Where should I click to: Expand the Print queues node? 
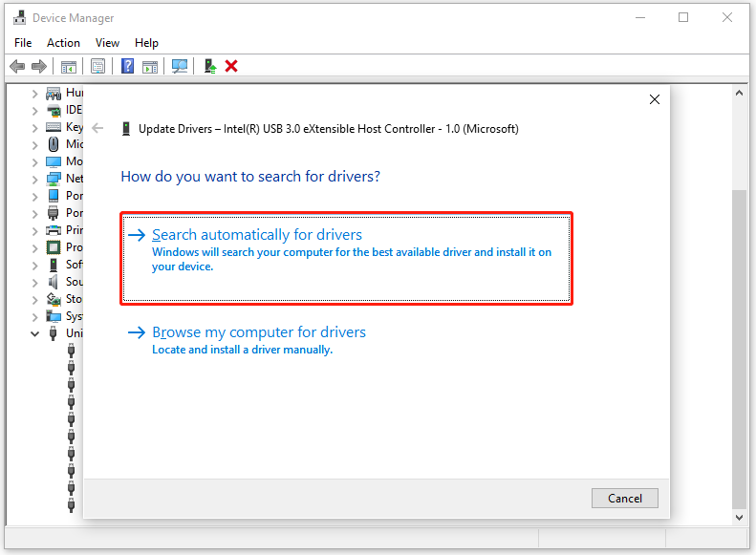(34, 231)
